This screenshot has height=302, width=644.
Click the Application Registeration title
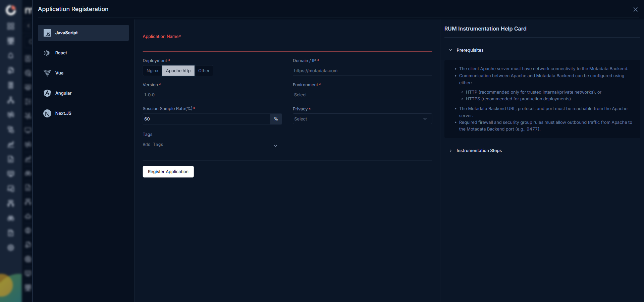coord(73,9)
